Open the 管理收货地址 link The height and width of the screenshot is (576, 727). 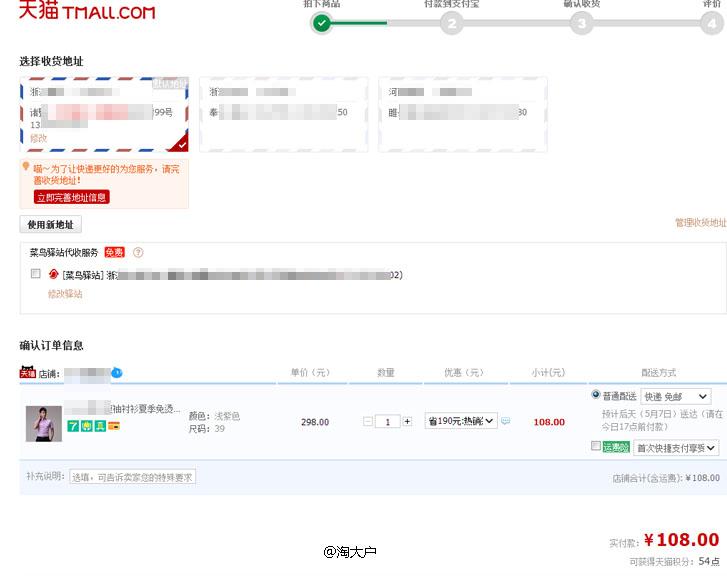point(701,223)
